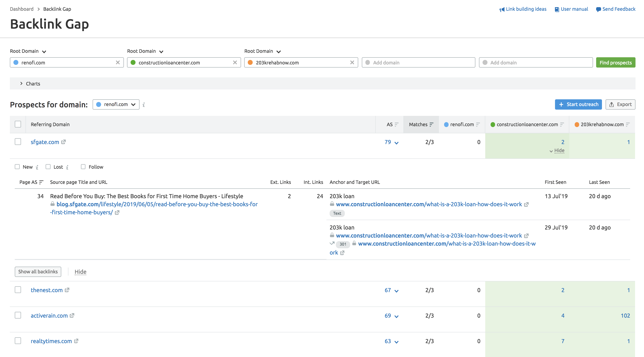This screenshot has width=644, height=357.
Task: Click the Send Feedback speech bubble icon
Action: tap(598, 9)
